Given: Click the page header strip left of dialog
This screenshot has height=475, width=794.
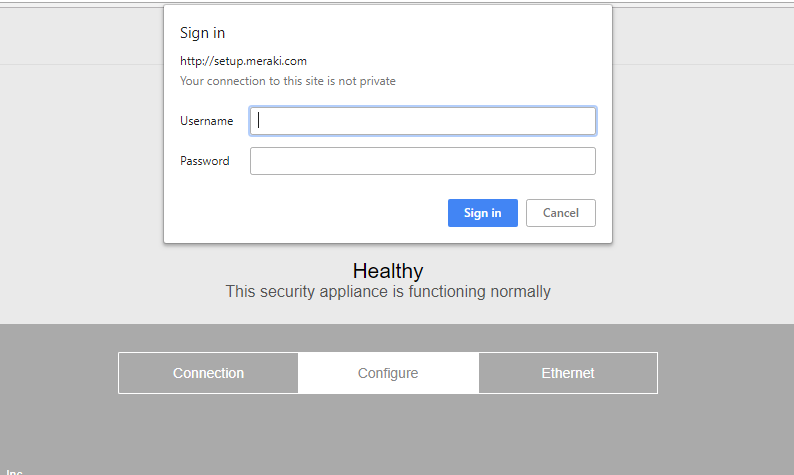Looking at the screenshot, I should click(x=80, y=35).
